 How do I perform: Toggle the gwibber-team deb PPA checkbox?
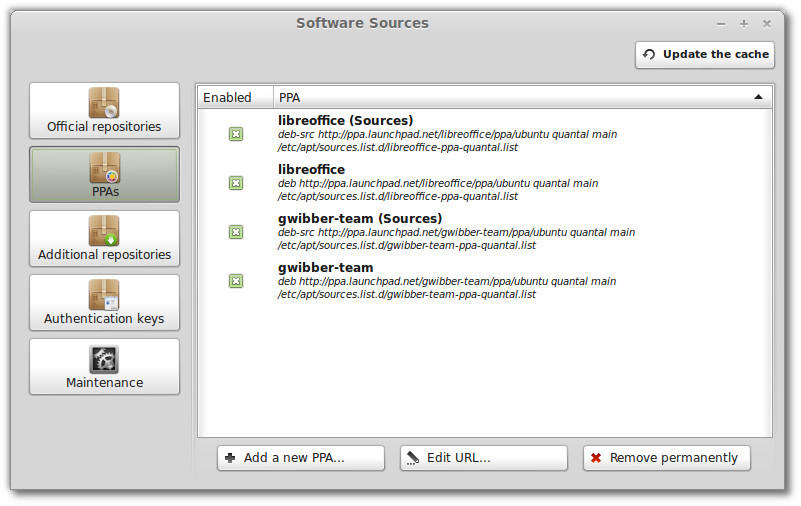235,281
